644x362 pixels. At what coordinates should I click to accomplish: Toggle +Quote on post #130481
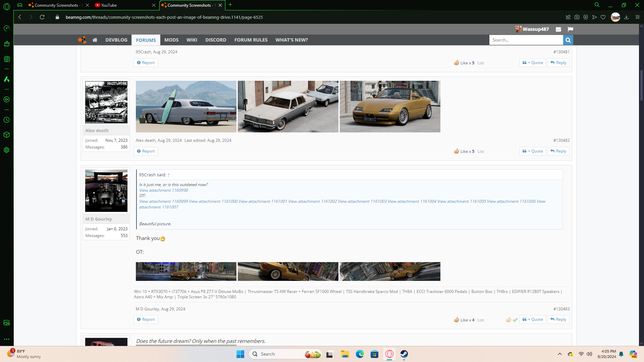click(533, 63)
